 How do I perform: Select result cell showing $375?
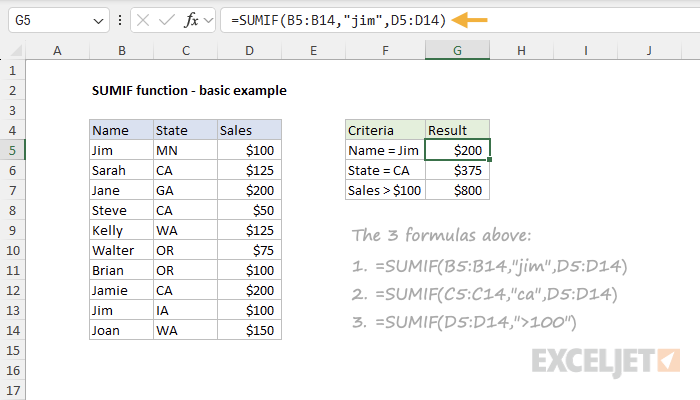point(458,171)
